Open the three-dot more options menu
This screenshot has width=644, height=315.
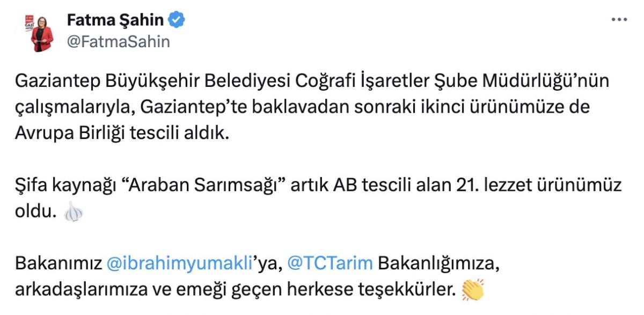pyautogui.click(x=619, y=19)
